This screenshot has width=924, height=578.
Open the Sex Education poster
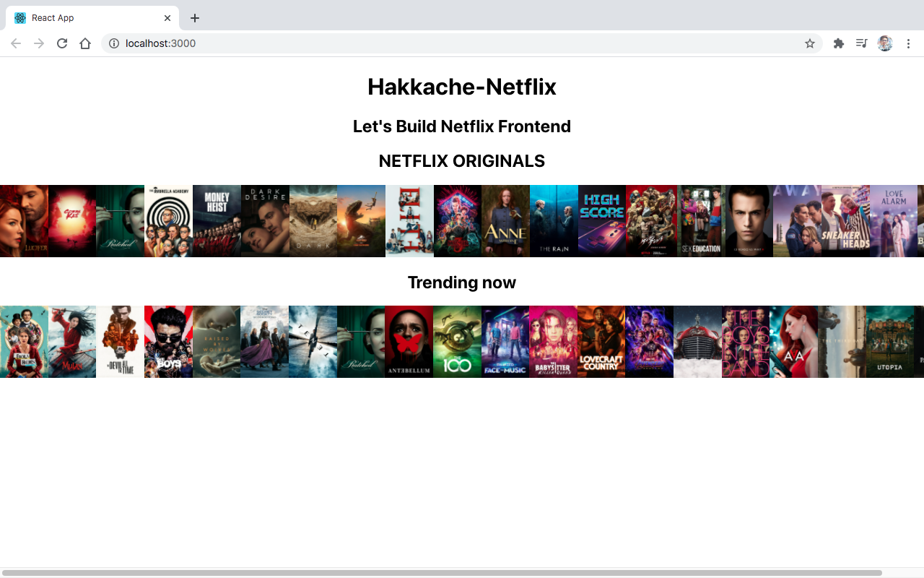(701, 221)
